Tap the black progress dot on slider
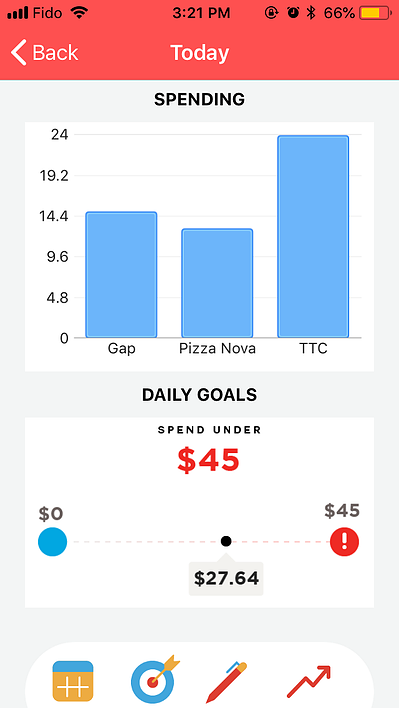The image size is (399, 708). [x=226, y=541]
